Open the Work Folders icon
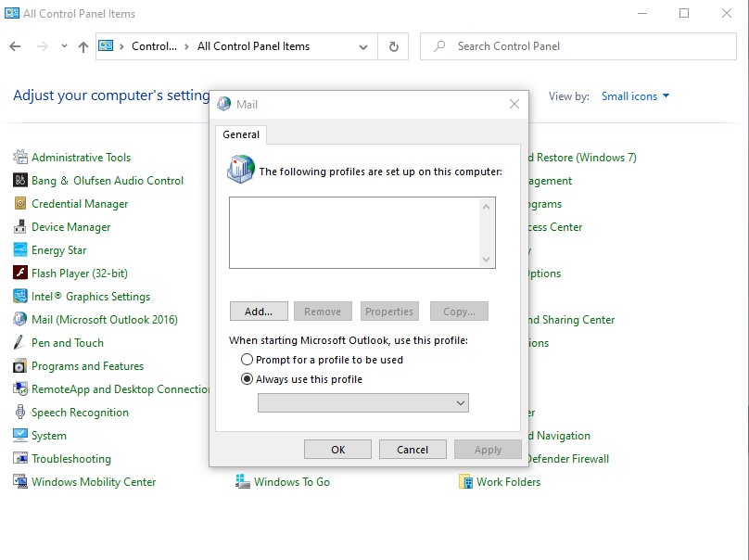Viewport: 749px width, 560px height. coord(465,481)
